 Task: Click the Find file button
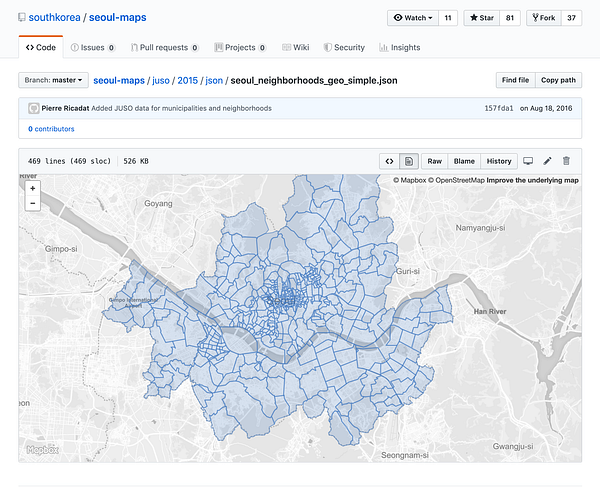(x=515, y=80)
